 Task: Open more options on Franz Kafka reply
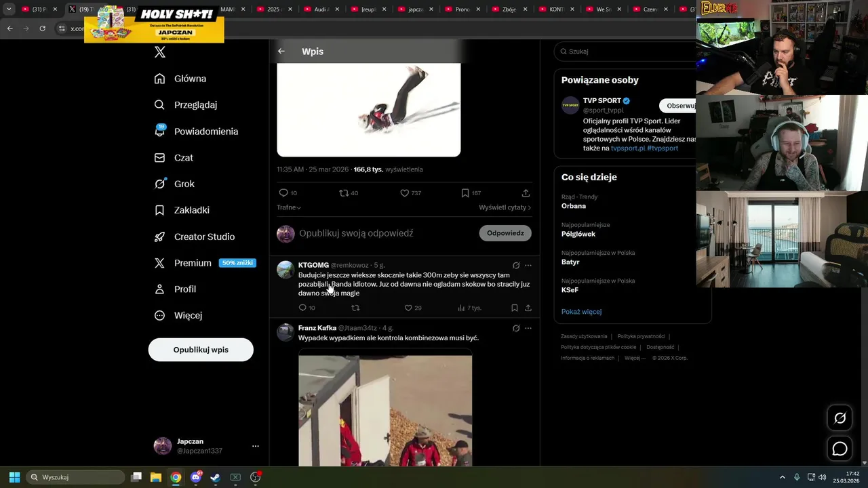[528, 328]
